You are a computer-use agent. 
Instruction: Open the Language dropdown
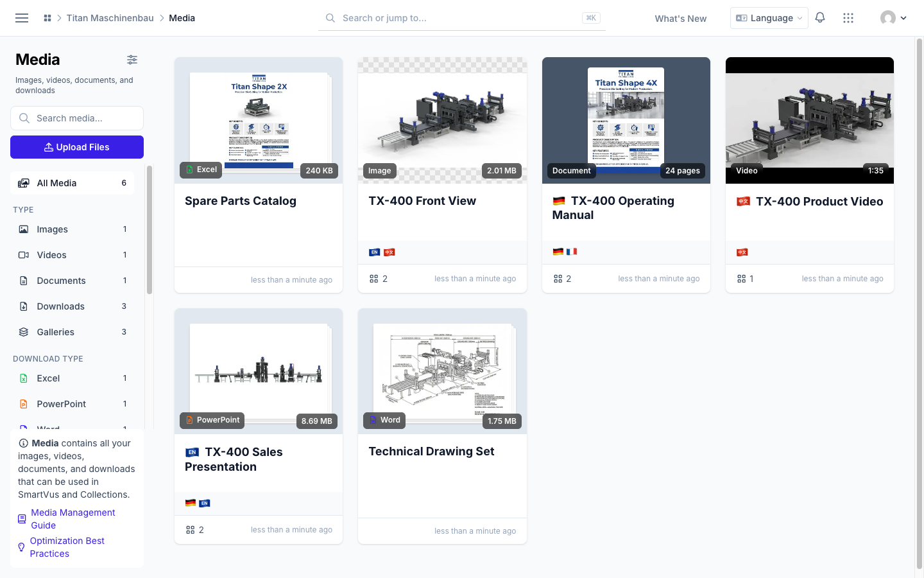pyautogui.click(x=769, y=18)
